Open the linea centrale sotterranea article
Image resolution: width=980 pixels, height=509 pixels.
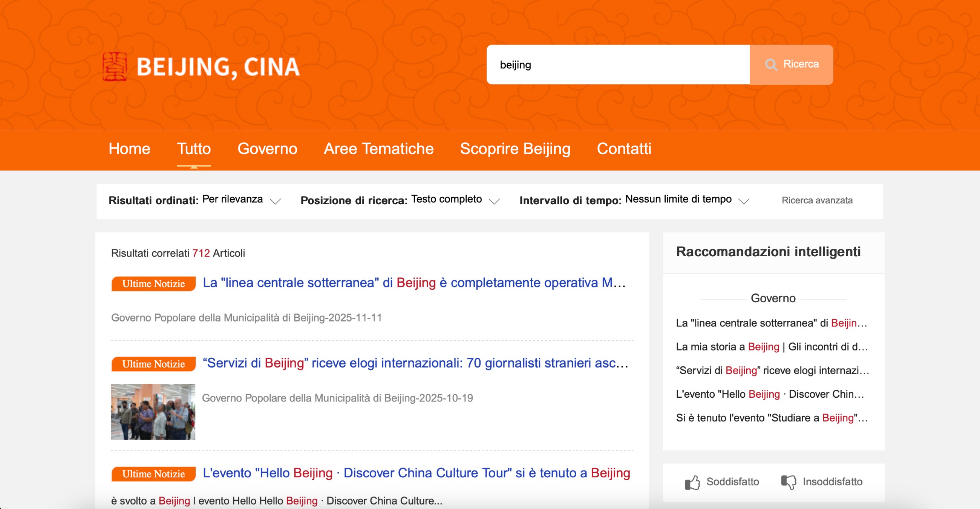tap(414, 283)
